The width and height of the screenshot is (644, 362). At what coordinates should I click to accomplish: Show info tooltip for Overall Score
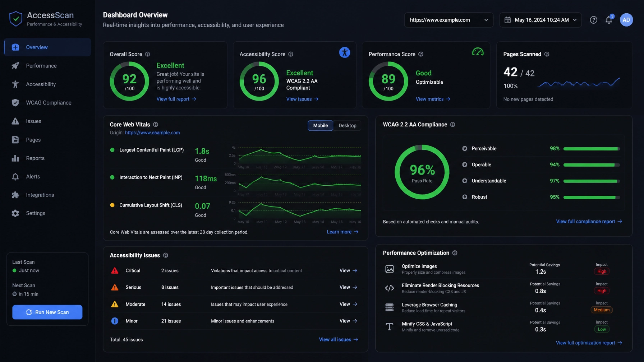coord(147,54)
